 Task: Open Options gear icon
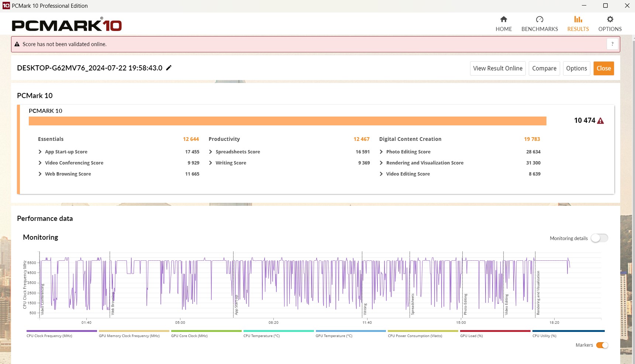point(610,19)
